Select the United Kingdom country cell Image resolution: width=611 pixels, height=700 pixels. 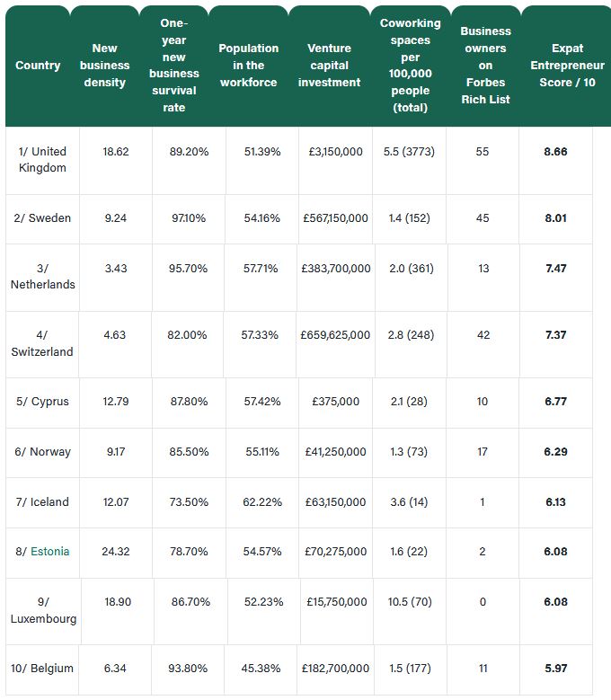click(x=42, y=160)
